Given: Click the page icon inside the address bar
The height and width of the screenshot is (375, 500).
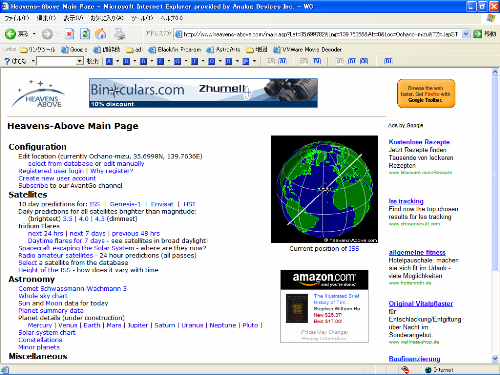Looking at the screenshot, I should coord(178,34).
